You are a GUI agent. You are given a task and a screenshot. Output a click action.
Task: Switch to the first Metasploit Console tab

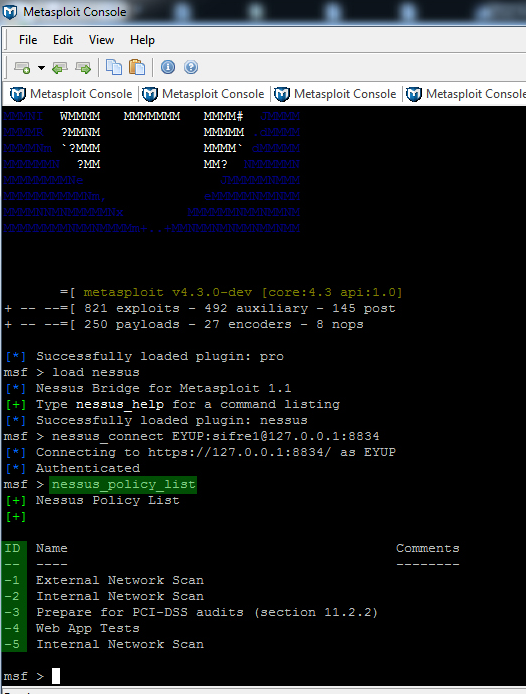click(71, 94)
